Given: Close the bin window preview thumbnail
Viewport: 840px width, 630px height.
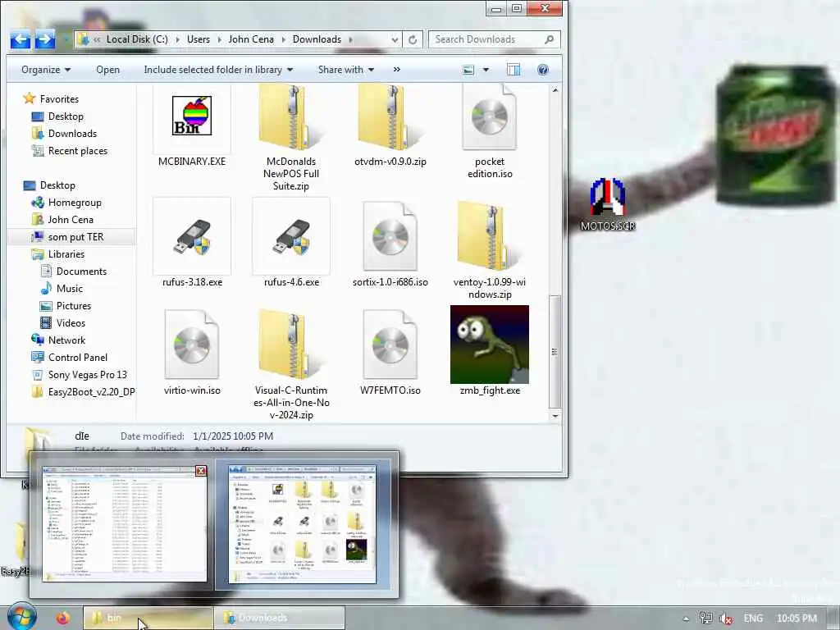Looking at the screenshot, I should click(x=201, y=471).
